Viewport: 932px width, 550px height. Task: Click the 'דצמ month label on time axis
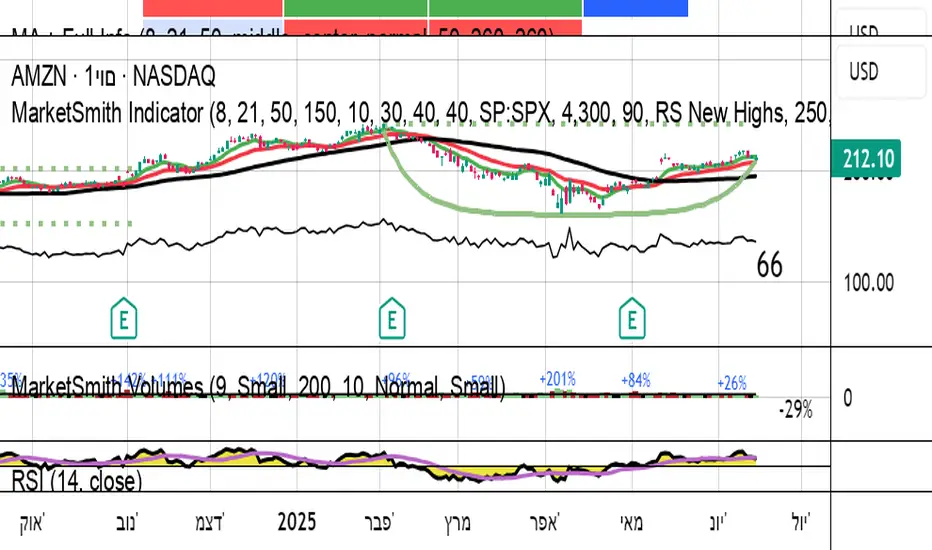(x=210, y=523)
